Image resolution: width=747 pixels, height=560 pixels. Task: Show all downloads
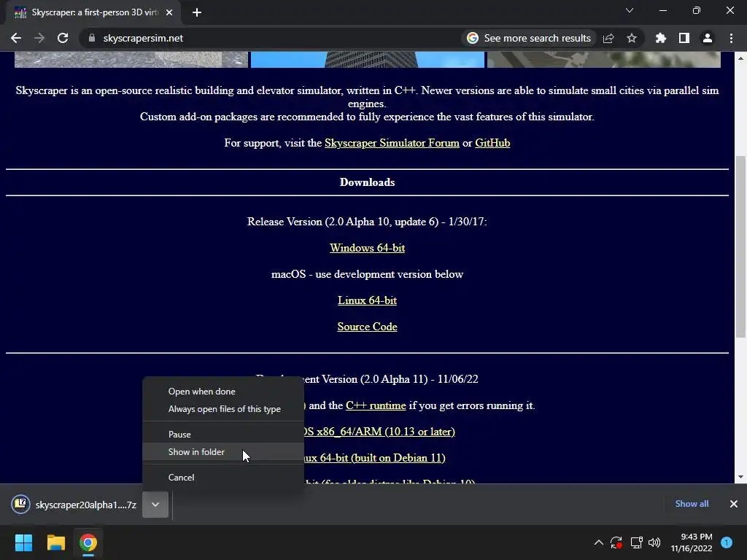[692, 504]
